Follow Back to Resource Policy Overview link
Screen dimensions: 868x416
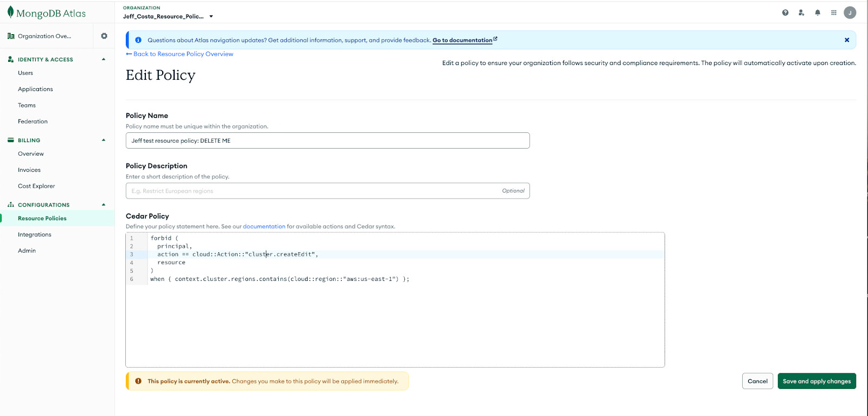point(183,54)
